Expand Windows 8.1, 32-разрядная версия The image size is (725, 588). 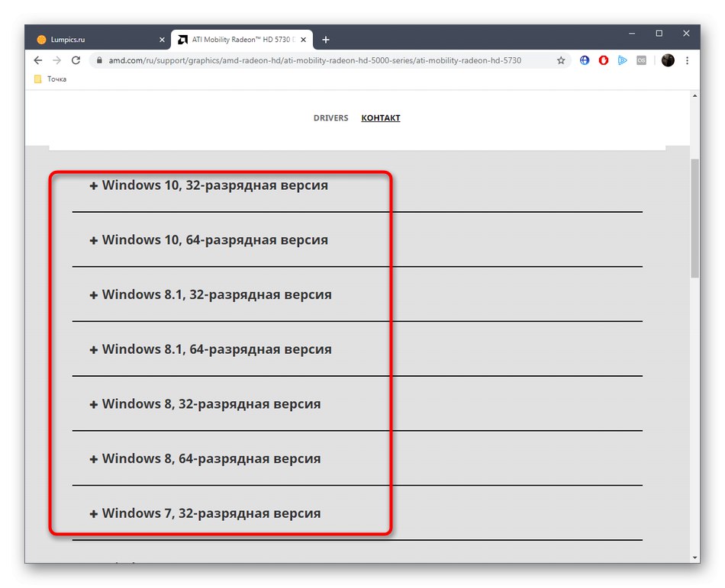pyautogui.click(x=211, y=294)
